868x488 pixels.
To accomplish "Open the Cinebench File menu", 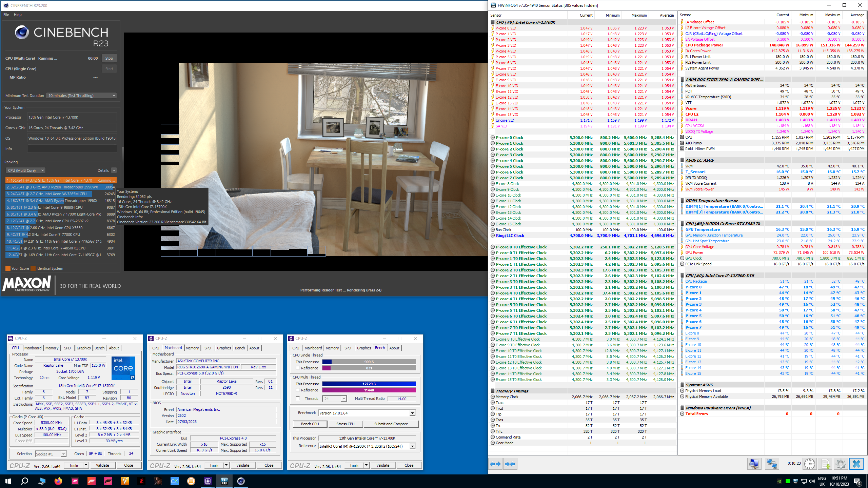I will click(6, 15).
